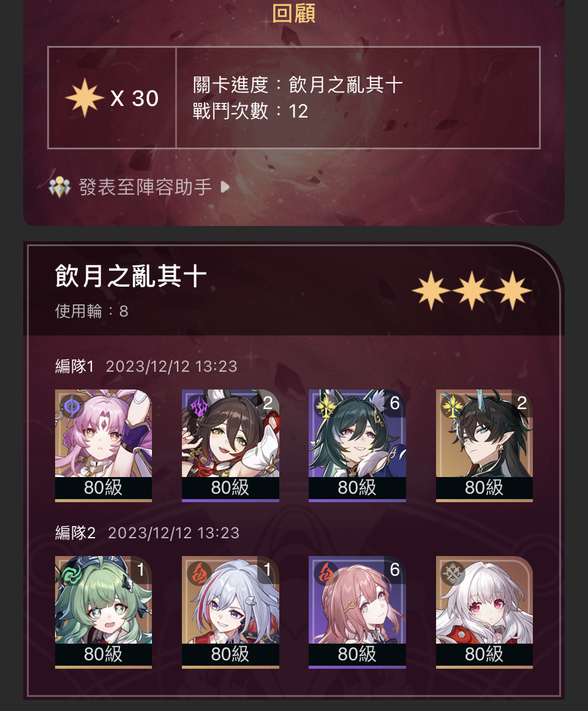Select pink-haired character with eidolon 6 in 編隊2
588x711 pixels.
(357, 612)
